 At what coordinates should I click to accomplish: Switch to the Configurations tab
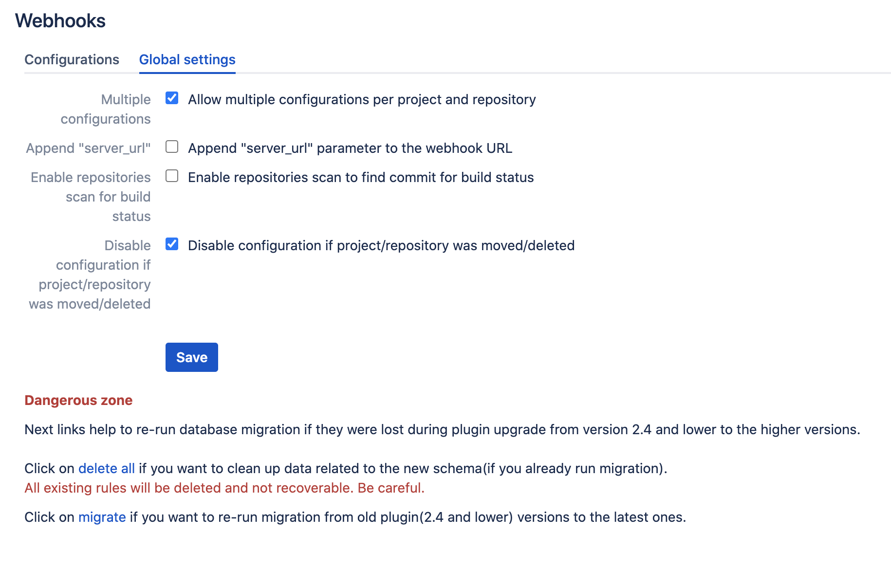72,59
